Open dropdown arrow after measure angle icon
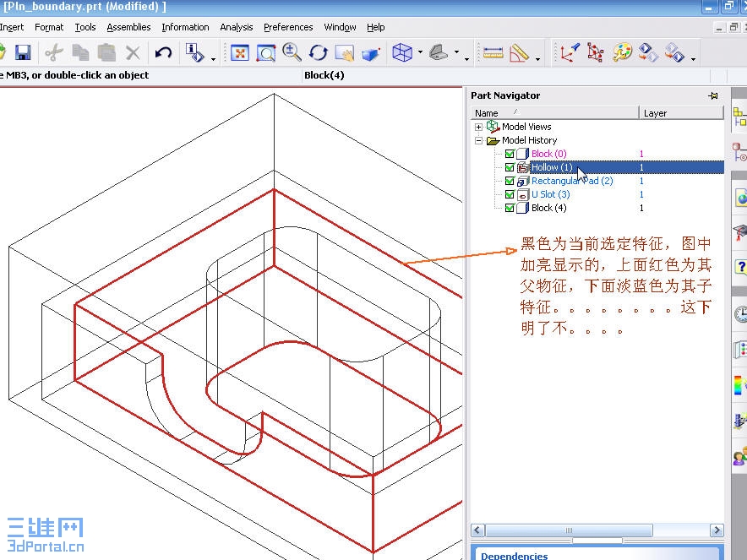747x560 pixels. (537, 59)
